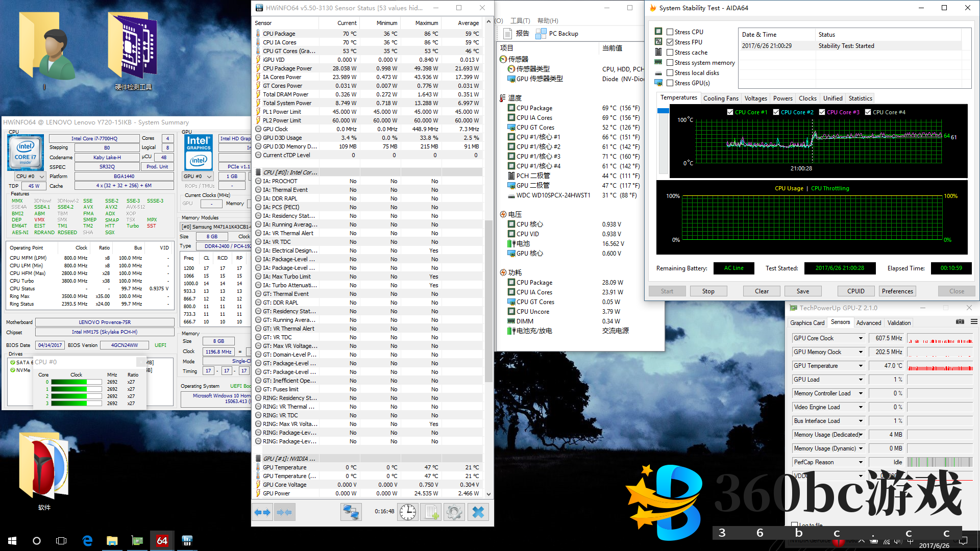Close sensors with blue X icon
The image size is (980, 551).
(478, 512)
